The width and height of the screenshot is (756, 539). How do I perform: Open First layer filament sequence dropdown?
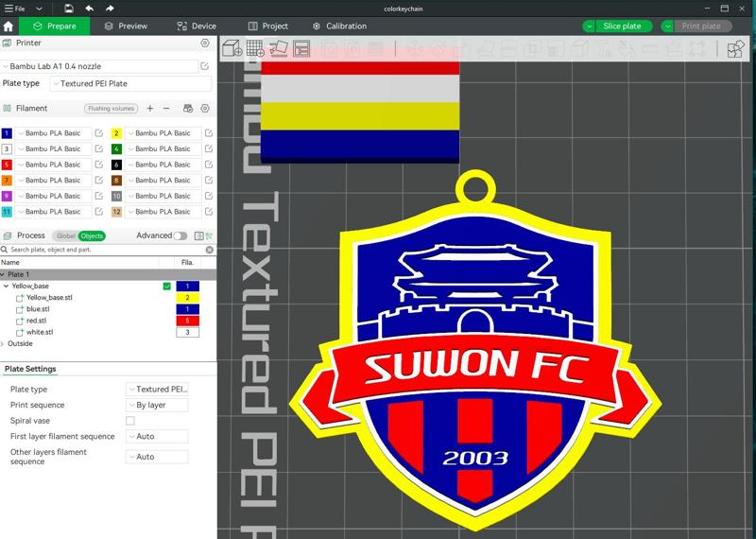pyautogui.click(x=157, y=436)
